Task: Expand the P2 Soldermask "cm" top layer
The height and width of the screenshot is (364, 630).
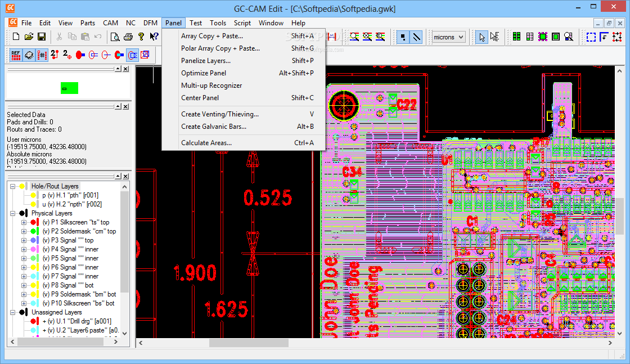Action: point(24,231)
